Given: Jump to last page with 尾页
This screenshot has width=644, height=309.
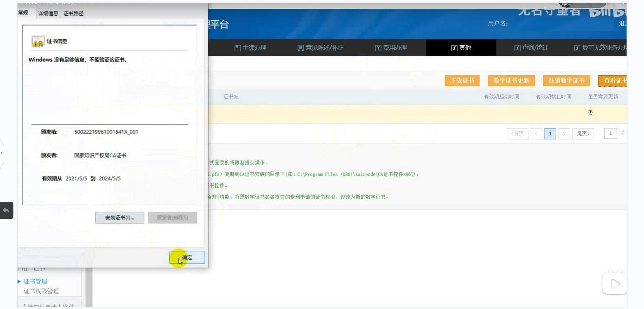Looking at the screenshot, I should 583,134.
